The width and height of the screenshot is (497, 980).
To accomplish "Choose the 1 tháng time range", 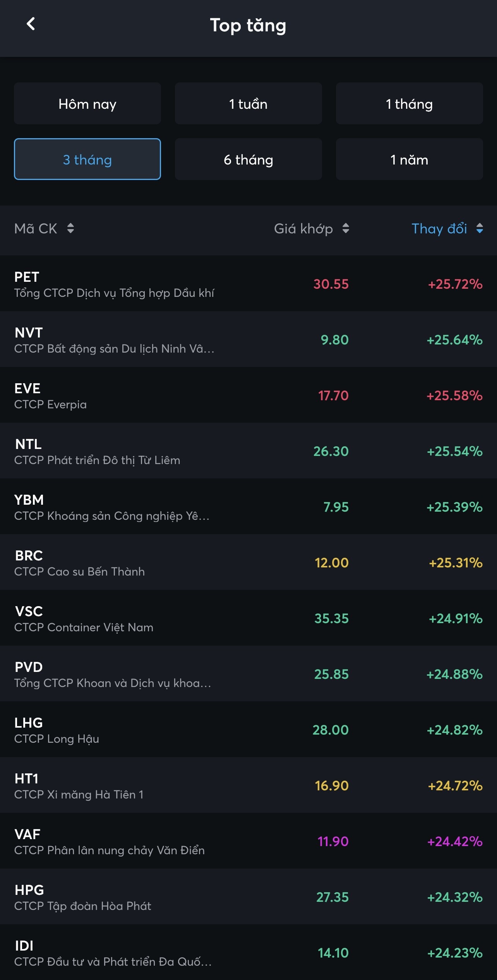I will [409, 104].
